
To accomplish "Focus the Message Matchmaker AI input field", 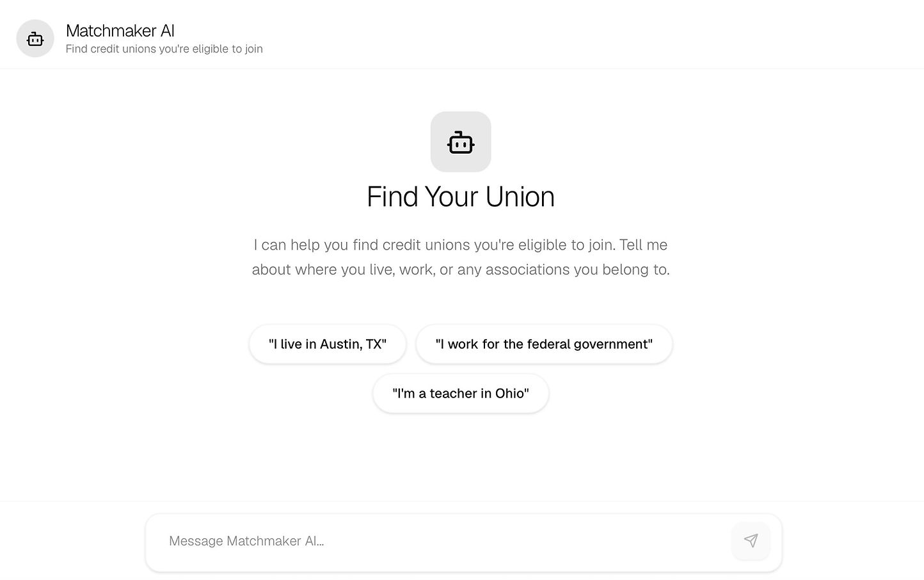I will click(x=442, y=541).
